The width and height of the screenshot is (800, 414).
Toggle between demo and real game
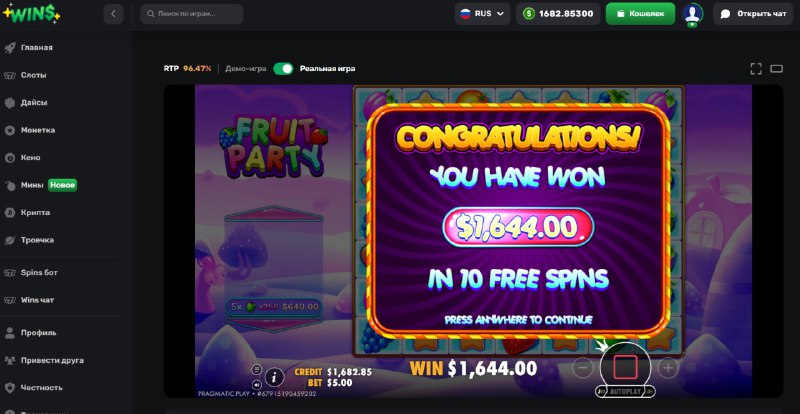(x=283, y=68)
